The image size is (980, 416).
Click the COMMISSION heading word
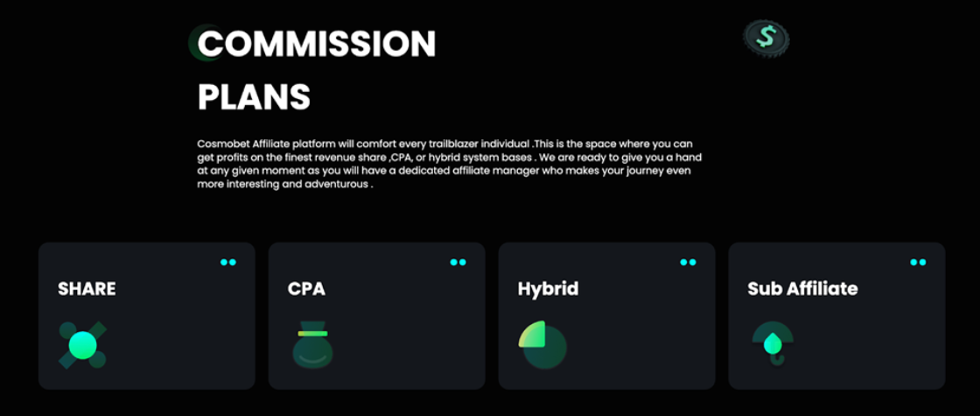(317, 44)
